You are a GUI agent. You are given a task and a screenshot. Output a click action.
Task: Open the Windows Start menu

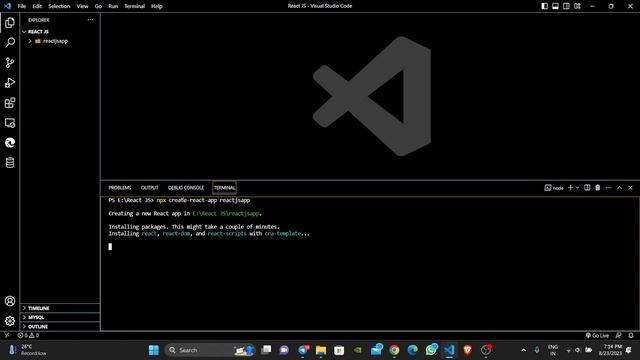[x=153, y=350]
